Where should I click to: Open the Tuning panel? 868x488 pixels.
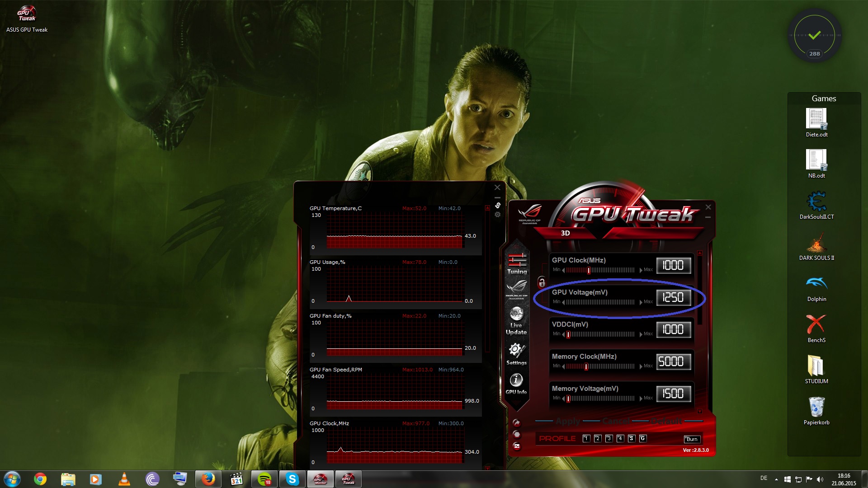point(517,264)
